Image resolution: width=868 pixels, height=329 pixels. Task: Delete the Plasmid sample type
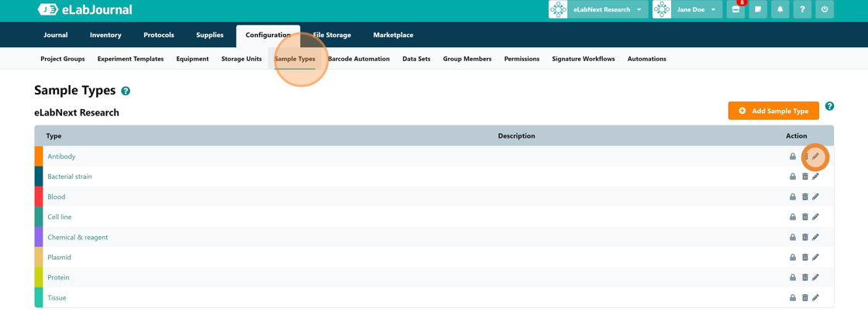[805, 257]
